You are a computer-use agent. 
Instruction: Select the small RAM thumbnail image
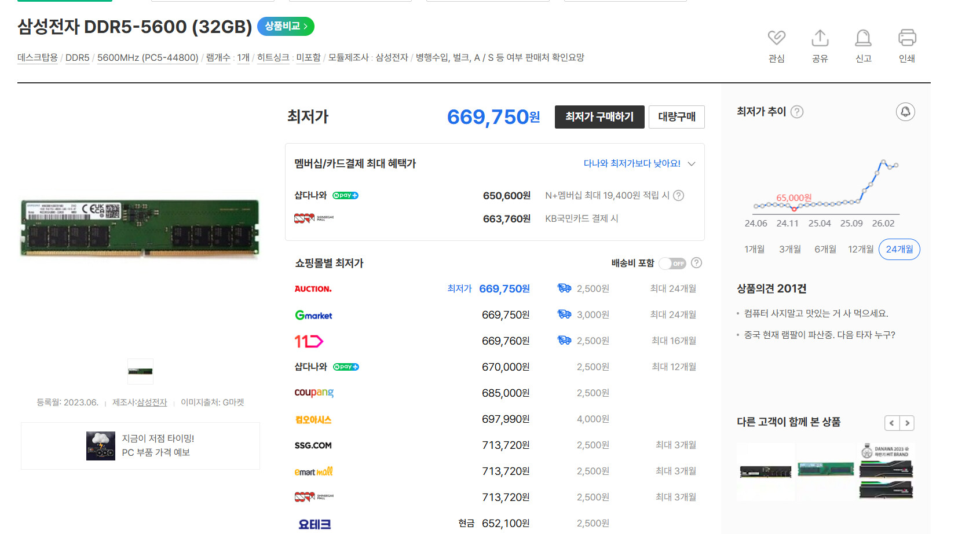click(x=140, y=371)
